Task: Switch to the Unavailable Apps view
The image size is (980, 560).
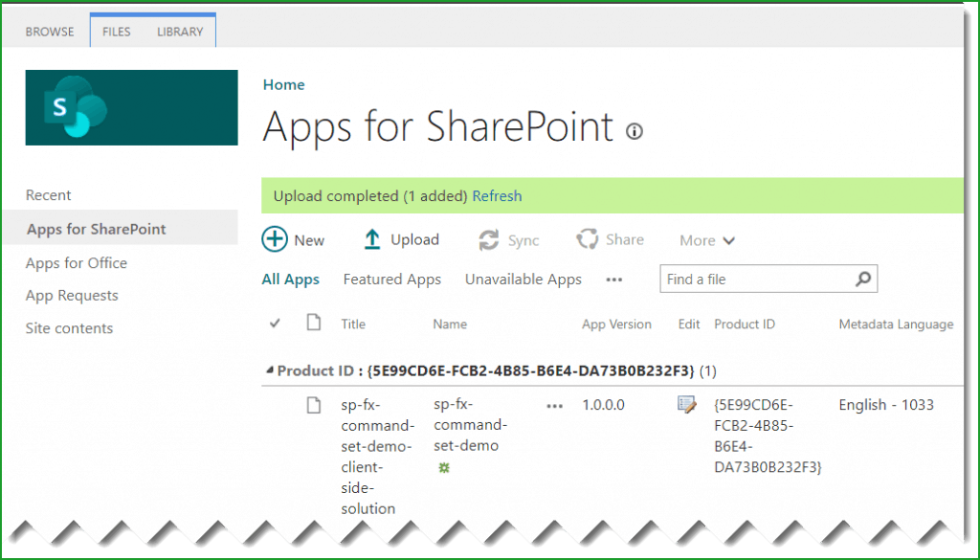Action: (x=523, y=280)
